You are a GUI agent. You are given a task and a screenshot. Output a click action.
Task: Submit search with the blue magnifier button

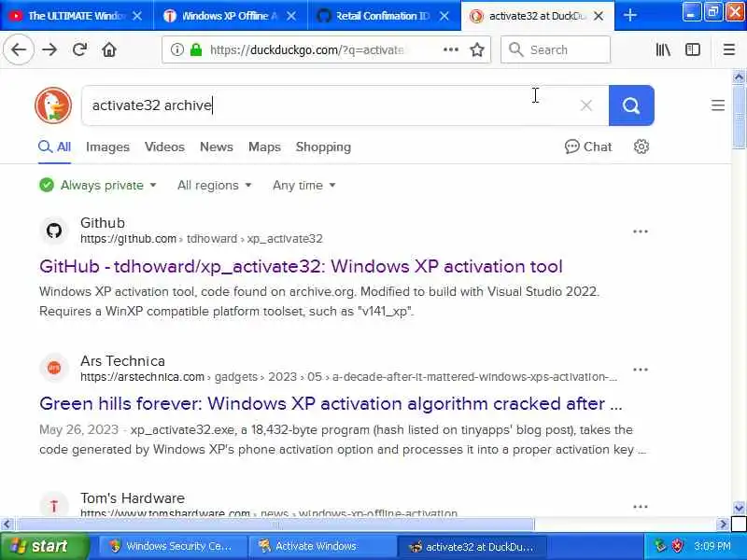pos(631,105)
